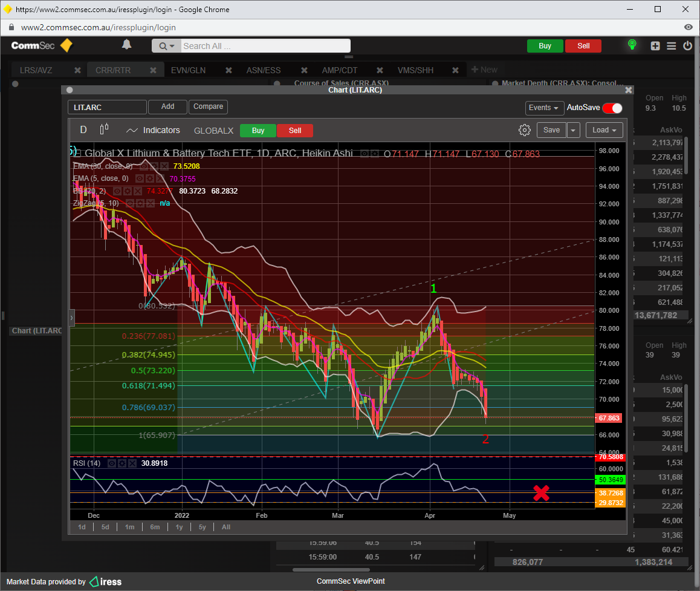
Task: Switch to the AMP/CDT tab
Action: point(340,70)
